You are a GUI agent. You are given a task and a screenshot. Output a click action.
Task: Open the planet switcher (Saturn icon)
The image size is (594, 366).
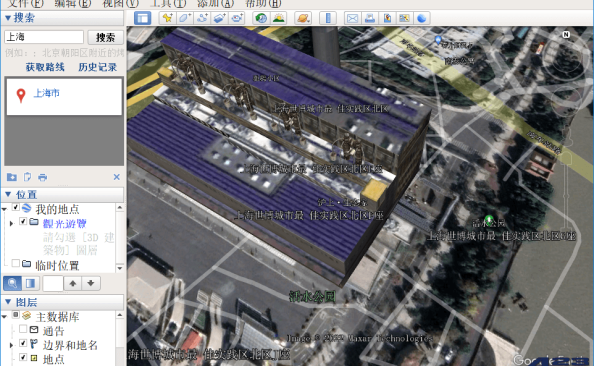click(303, 18)
